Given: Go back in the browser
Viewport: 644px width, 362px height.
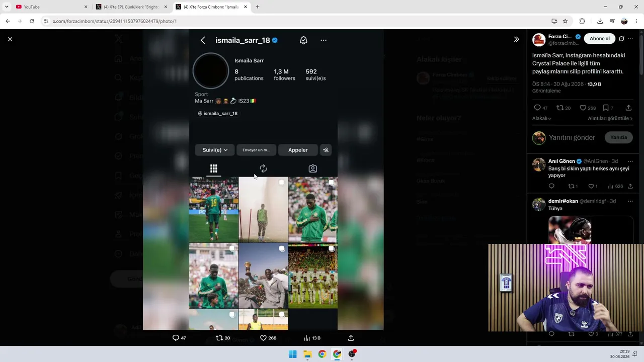Looking at the screenshot, I should [8, 21].
